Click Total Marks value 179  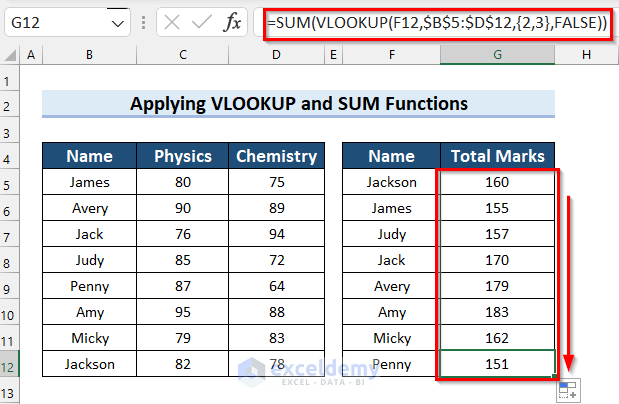click(497, 286)
